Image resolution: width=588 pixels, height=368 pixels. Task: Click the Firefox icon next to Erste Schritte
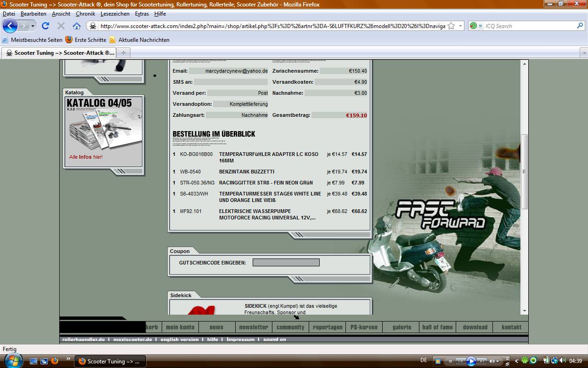[69, 40]
